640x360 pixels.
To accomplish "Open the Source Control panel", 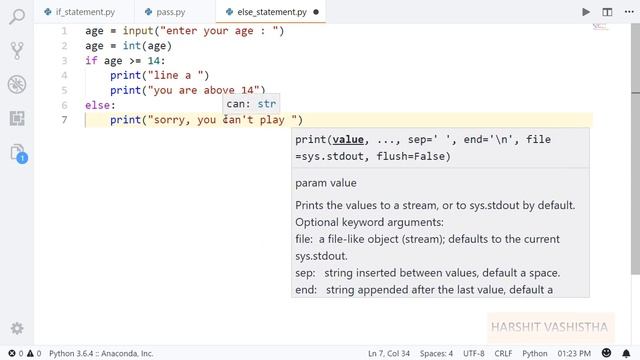I will pos(17,51).
